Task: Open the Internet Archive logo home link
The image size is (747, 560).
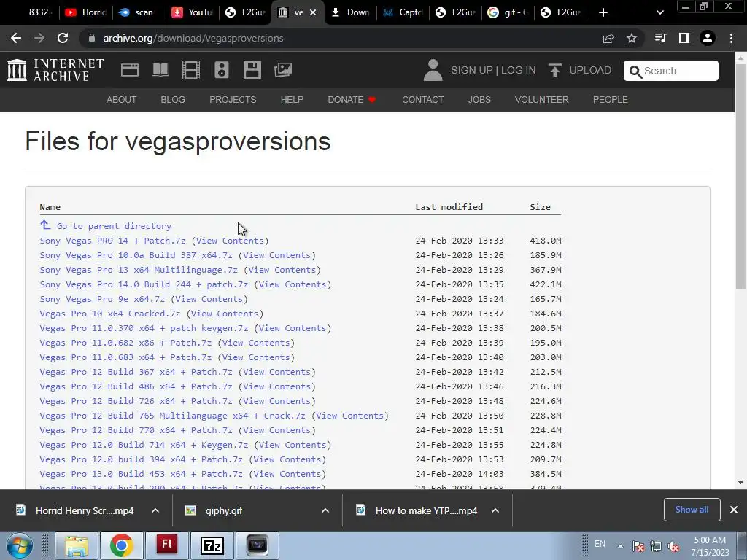Action: [x=55, y=70]
